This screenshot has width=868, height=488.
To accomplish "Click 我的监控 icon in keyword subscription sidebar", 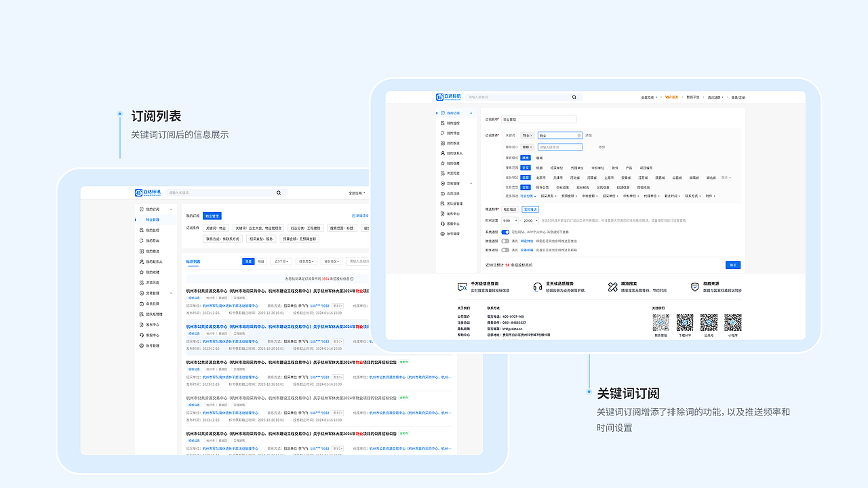I will 442,123.
